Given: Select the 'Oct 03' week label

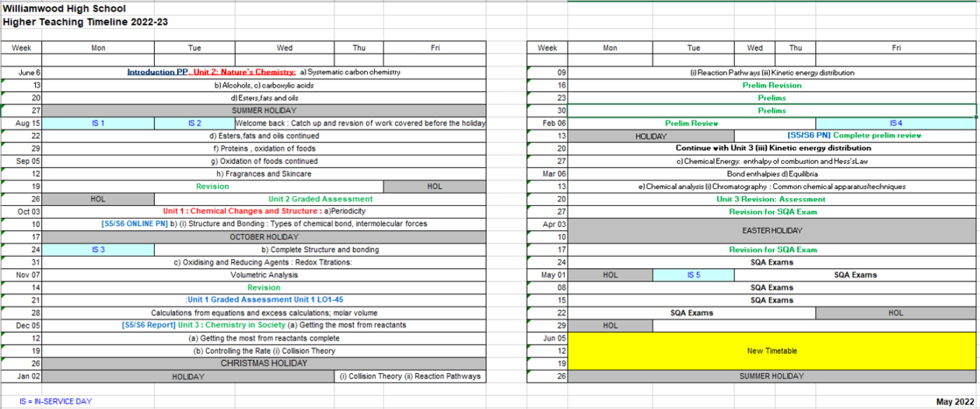Looking at the screenshot, I should pyautogui.click(x=22, y=211).
